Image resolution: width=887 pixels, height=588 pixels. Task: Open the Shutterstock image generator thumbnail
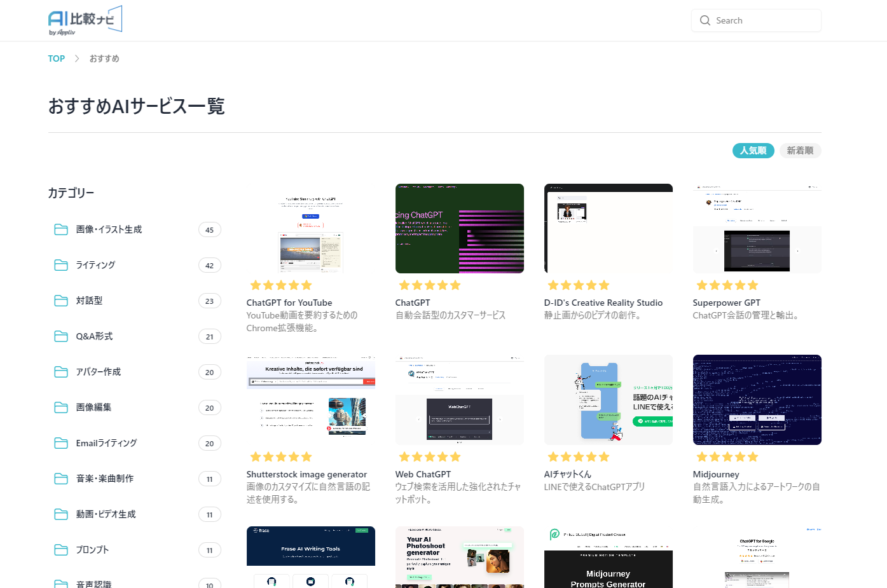[x=311, y=400]
